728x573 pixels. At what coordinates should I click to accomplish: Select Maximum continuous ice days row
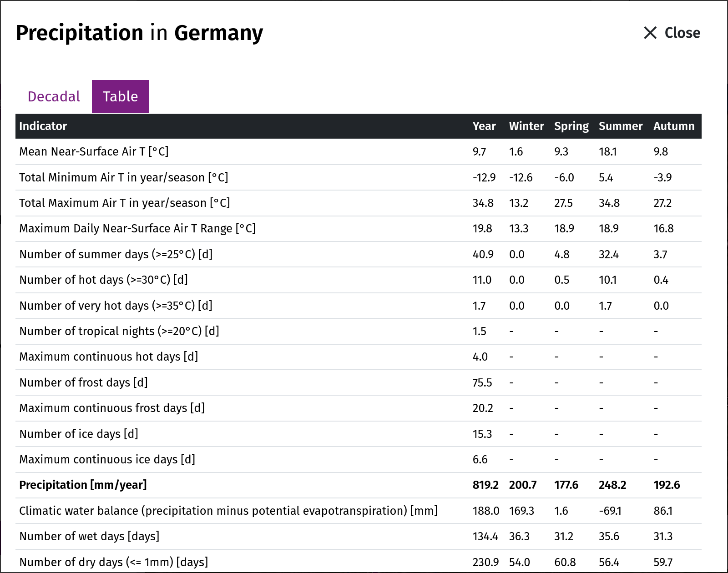click(359, 459)
